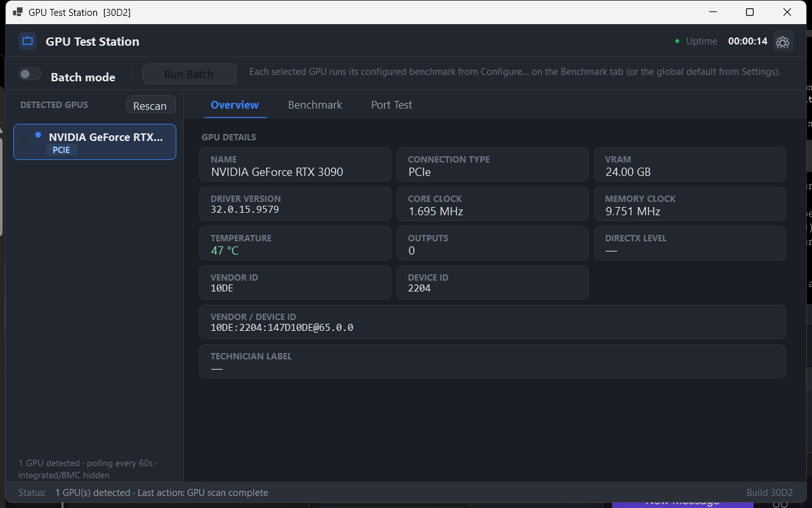Click the green uptime status dot
The height and width of the screenshot is (508, 812).
[677, 41]
